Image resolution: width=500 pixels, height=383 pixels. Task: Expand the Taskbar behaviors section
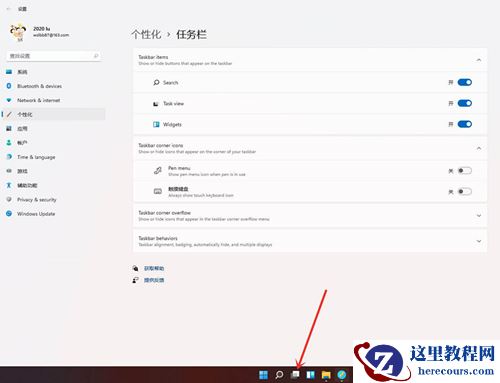click(x=479, y=241)
